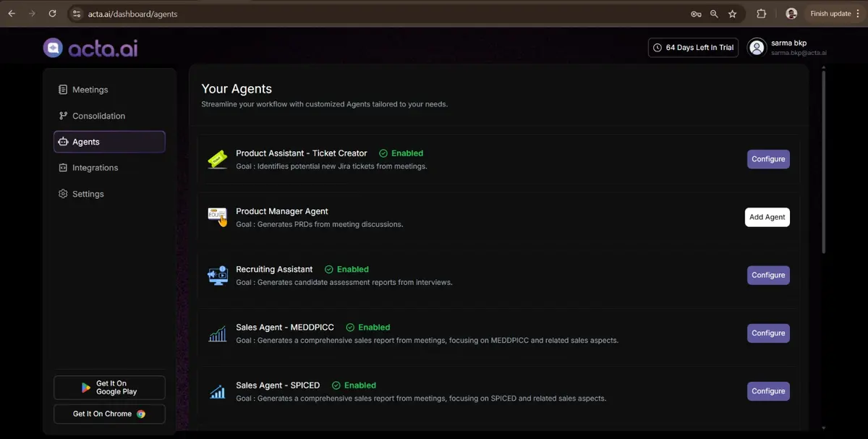
Task: Switch to the Integrations section
Action: click(95, 167)
